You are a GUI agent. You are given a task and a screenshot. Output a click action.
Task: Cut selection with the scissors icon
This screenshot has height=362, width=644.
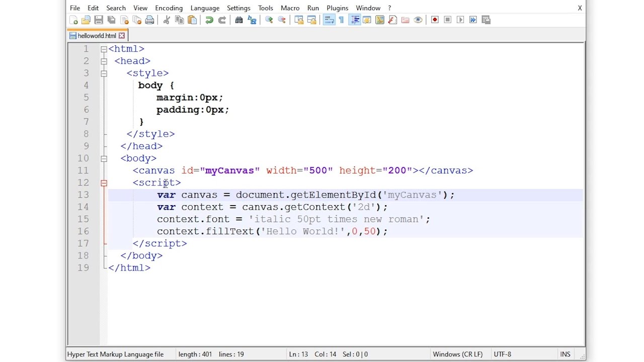[167, 20]
